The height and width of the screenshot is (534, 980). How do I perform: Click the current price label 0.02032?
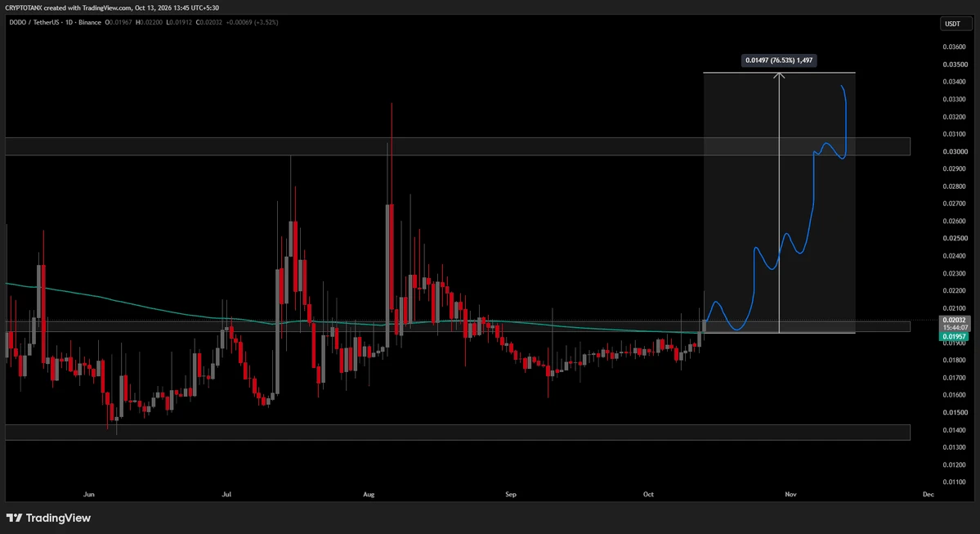point(955,320)
